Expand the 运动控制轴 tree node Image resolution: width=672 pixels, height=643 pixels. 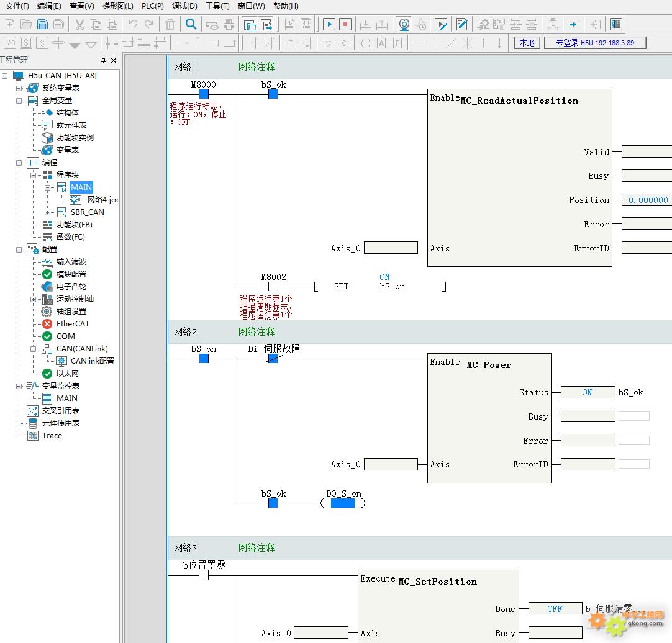pyautogui.click(x=33, y=299)
